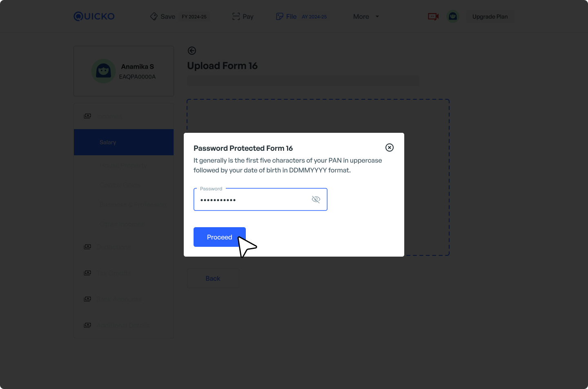Screen dimensions: 588x389
Task: Close the Password Protected Form 16 dialog
Action: pyautogui.click(x=390, y=148)
